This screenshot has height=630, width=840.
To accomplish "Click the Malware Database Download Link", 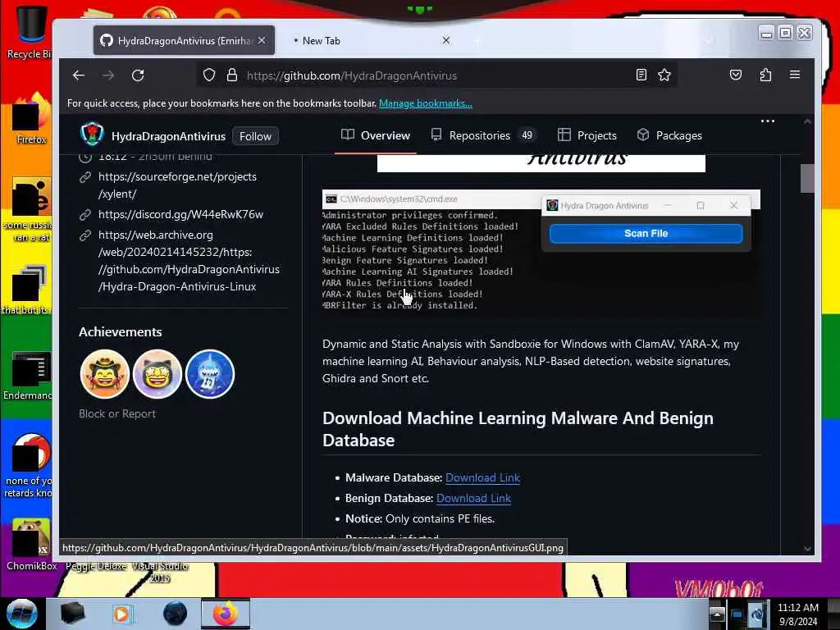I will [482, 477].
